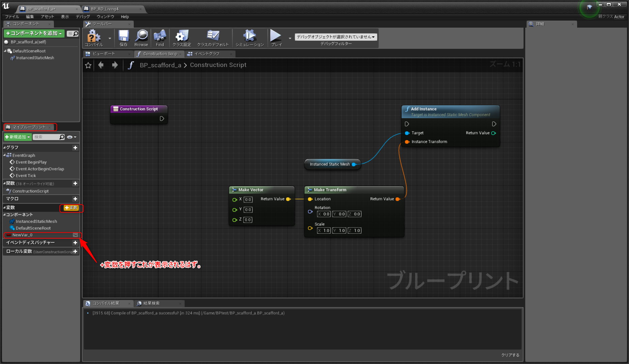Click Make Transform Return Value pin

click(x=398, y=199)
